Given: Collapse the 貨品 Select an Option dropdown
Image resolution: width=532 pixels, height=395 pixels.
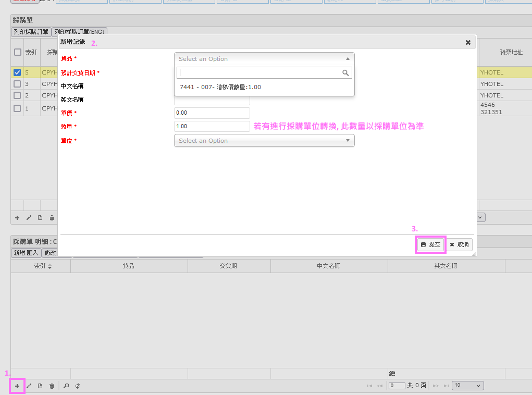Looking at the screenshot, I should 347,58.
